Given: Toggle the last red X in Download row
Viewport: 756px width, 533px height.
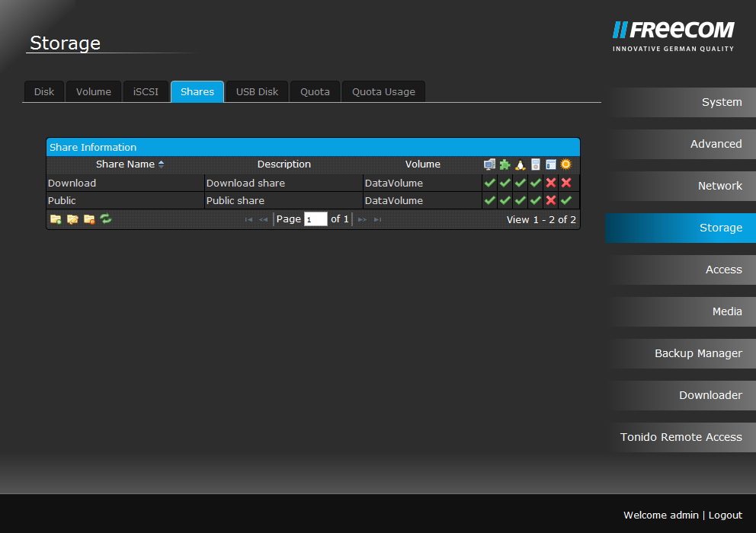Looking at the screenshot, I should coord(565,183).
